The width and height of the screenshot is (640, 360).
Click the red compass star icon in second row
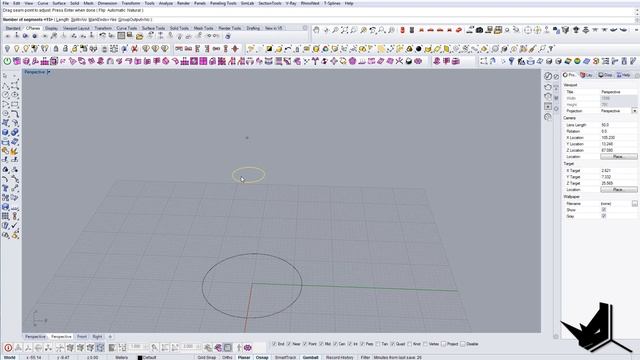tap(235, 49)
